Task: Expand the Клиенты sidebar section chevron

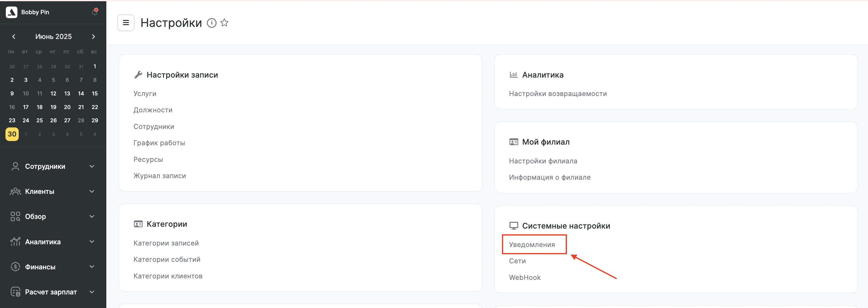Action: coord(92,191)
